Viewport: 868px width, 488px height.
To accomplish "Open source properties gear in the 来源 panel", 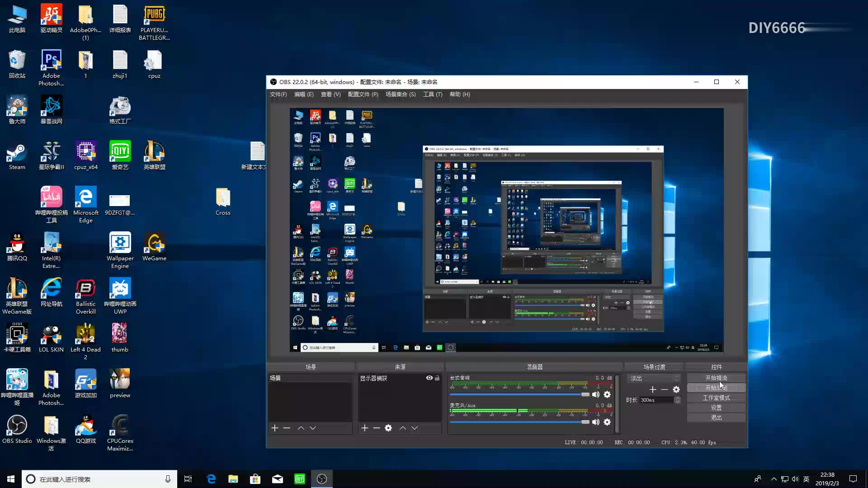I will (388, 428).
